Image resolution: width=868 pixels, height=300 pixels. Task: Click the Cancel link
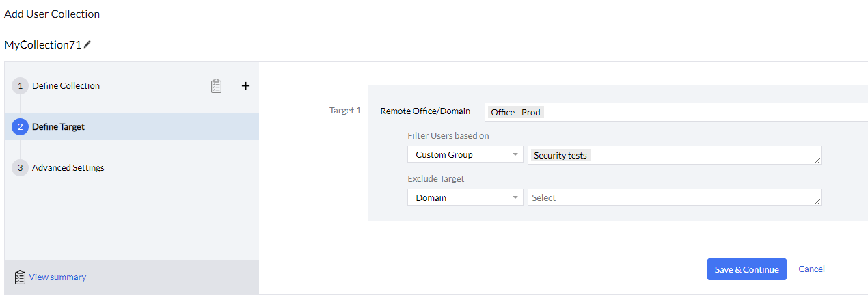coord(811,269)
